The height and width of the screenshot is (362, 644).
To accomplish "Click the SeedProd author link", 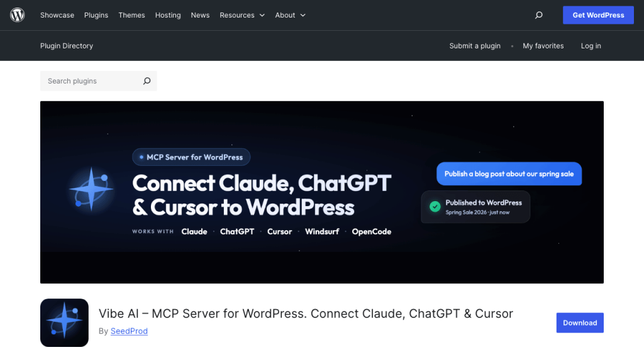I will tap(129, 331).
